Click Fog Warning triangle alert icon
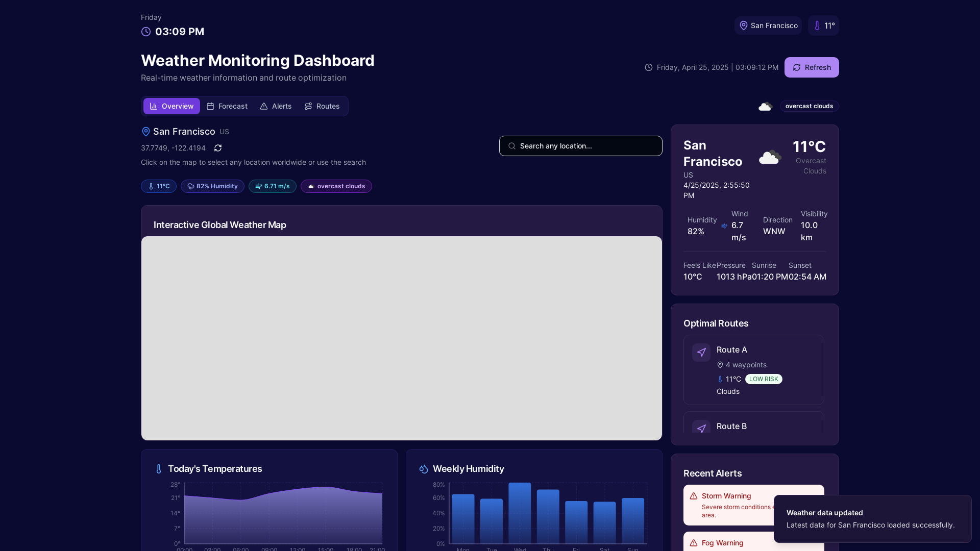980x551 pixels. tap(693, 543)
